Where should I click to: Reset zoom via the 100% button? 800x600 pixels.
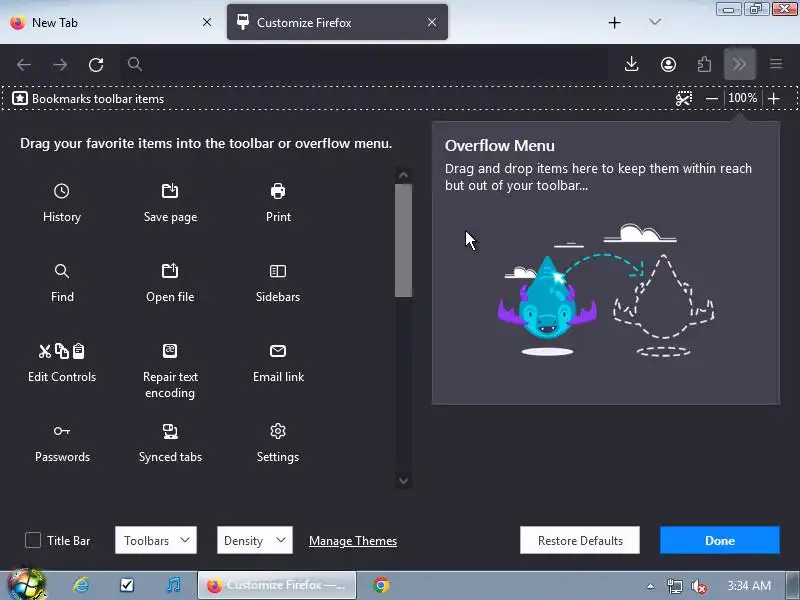pyautogui.click(x=742, y=98)
